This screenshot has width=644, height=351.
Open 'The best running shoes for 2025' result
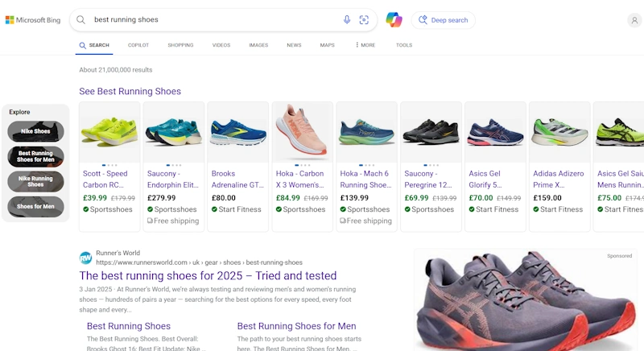coord(208,275)
